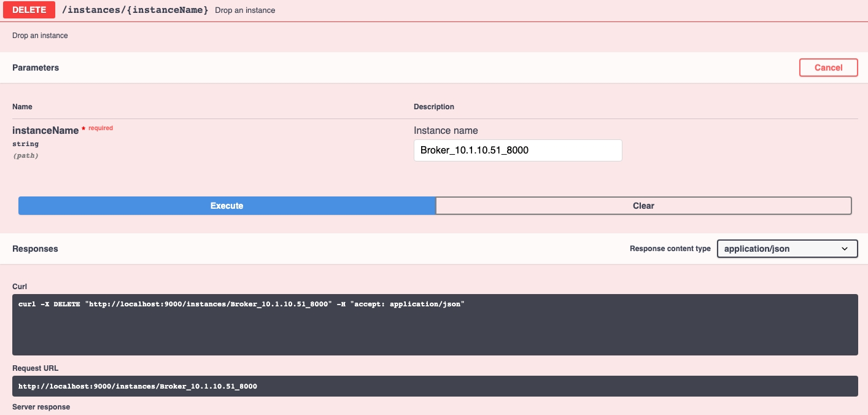The image size is (868, 415).
Task: Click the Request URL code block
Action: click(x=435, y=386)
